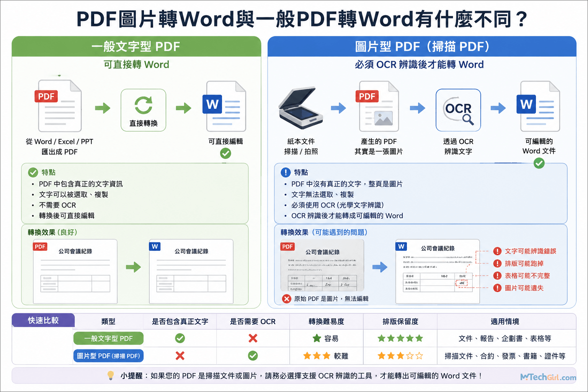Click the text 必須 OCR 辨識後才能轉 Word

click(x=419, y=64)
